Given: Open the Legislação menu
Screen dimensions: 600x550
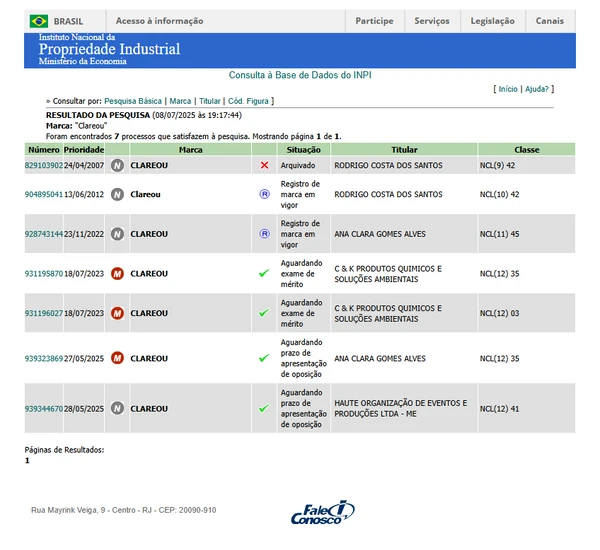Looking at the screenshot, I should click(492, 21).
